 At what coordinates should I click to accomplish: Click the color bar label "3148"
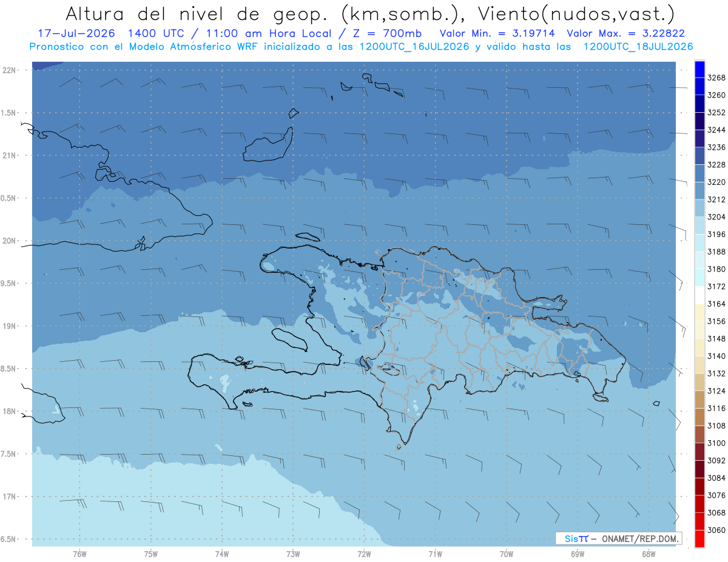[x=716, y=339]
